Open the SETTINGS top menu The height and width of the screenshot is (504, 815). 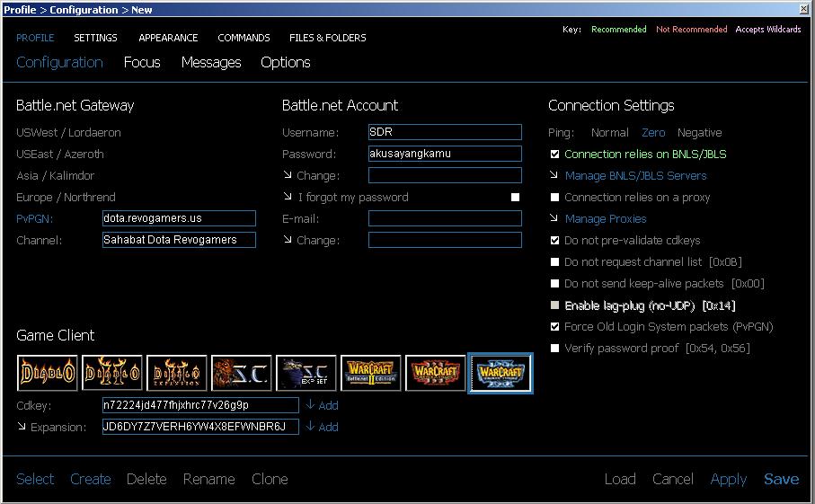95,38
